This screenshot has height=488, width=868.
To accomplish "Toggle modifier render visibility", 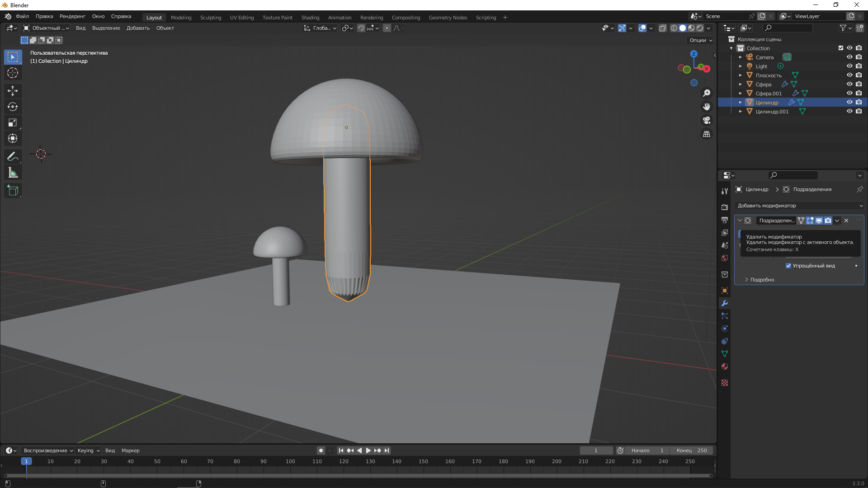I will point(828,221).
